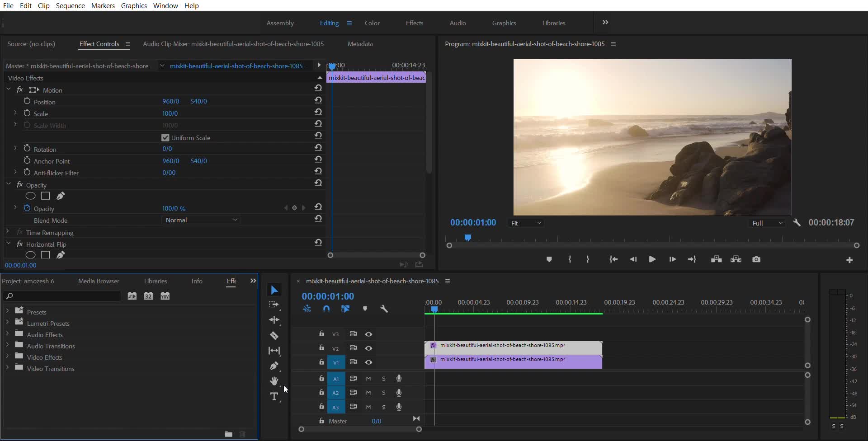Screen dimensions: 868x441
Task: Select the Type tool
Action: pos(274,397)
